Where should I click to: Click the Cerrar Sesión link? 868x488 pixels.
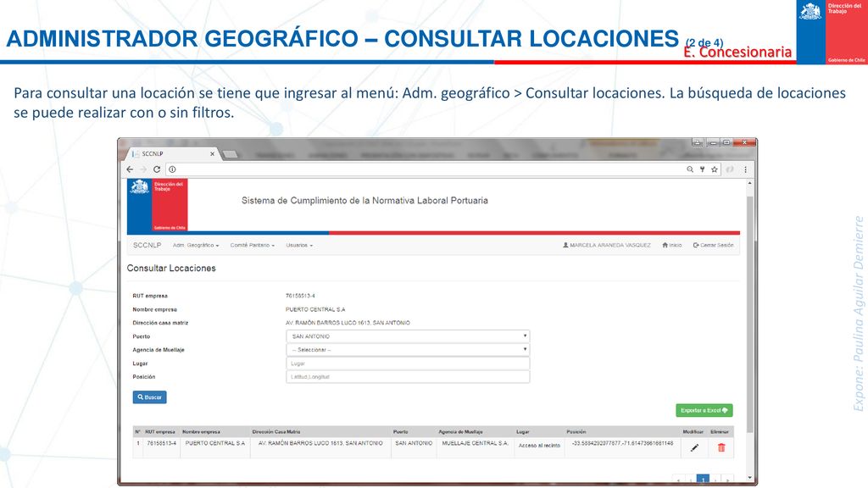click(x=713, y=245)
